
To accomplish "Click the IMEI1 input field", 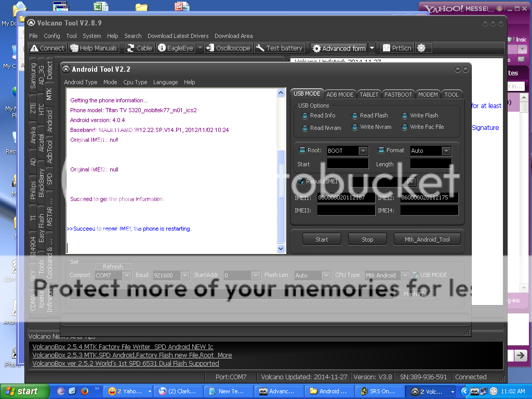I will tap(346, 198).
